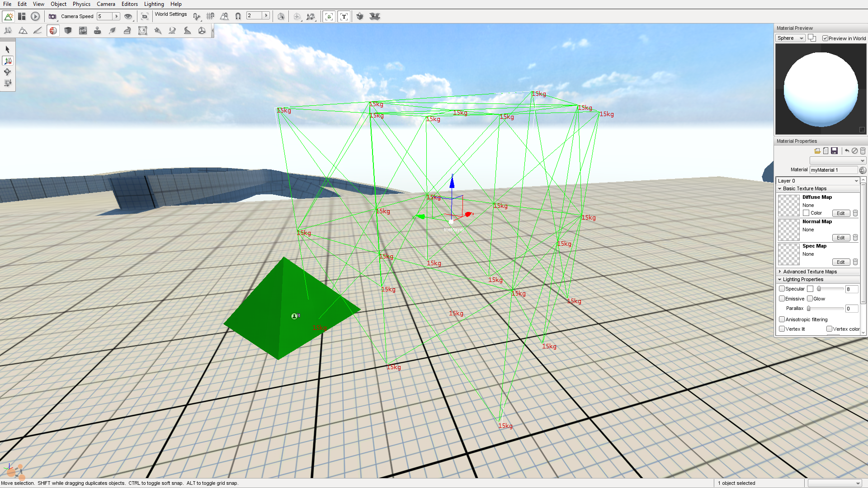Screen dimensions: 868x488
Task: Click the Play Game button
Action: 35,17
